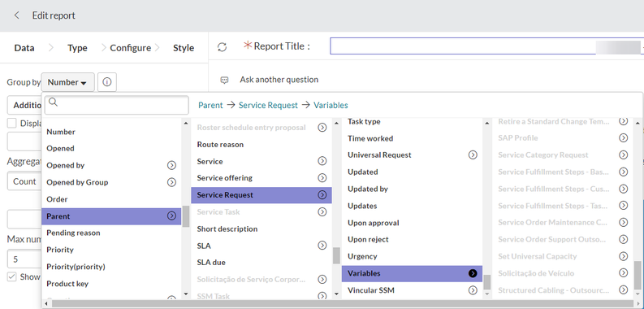Screen dimensions: 644x309
Task: Expand Service Fulfillment Steps - Bas... arrow
Action: 624,172
